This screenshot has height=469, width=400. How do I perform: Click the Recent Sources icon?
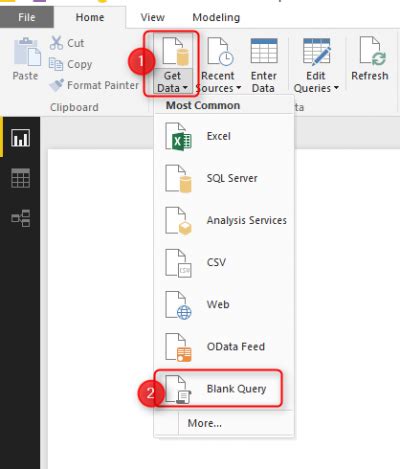[221, 51]
